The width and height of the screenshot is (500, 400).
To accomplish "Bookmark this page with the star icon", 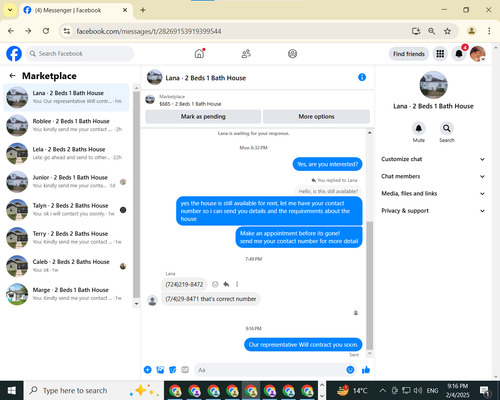I will click(447, 31).
